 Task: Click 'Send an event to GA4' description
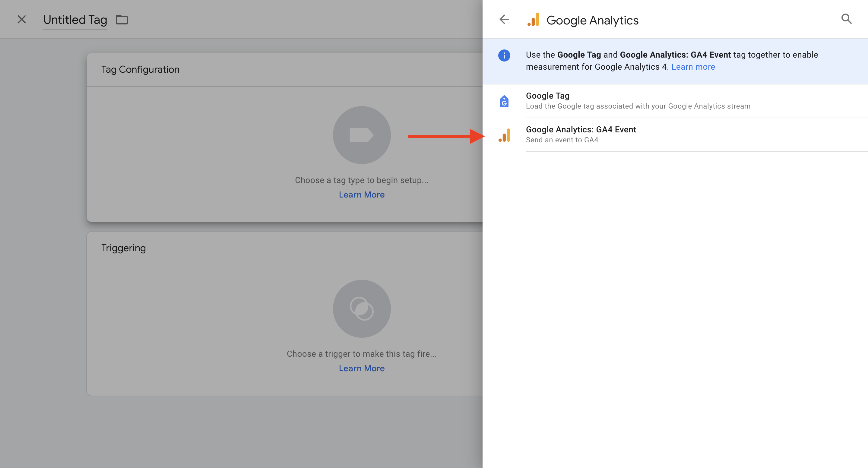[x=562, y=140]
